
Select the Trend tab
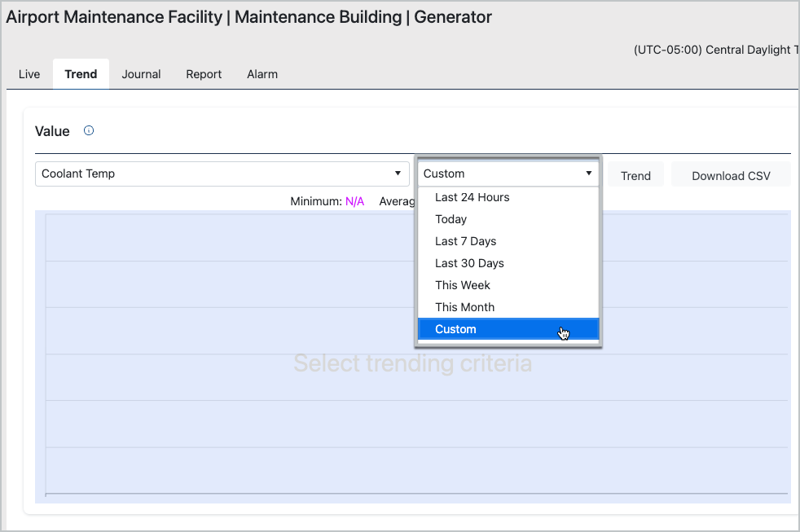(x=81, y=74)
